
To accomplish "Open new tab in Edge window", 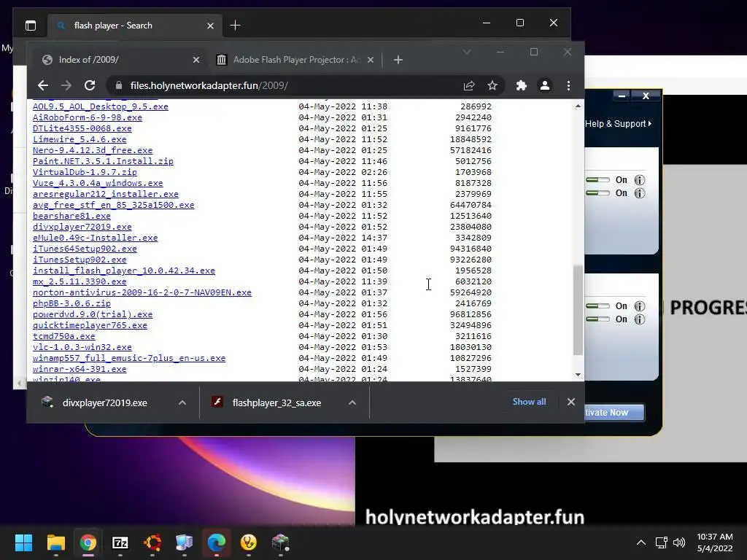I will tap(236, 26).
